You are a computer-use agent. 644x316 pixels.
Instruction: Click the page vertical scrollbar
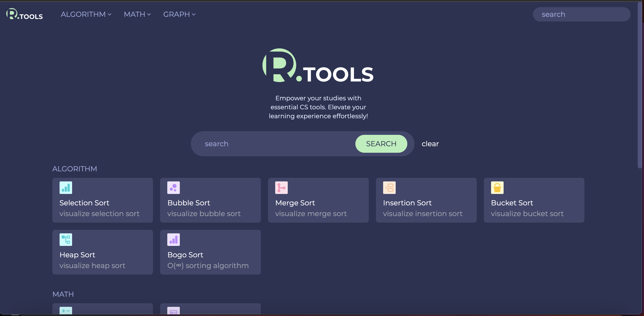[640, 85]
